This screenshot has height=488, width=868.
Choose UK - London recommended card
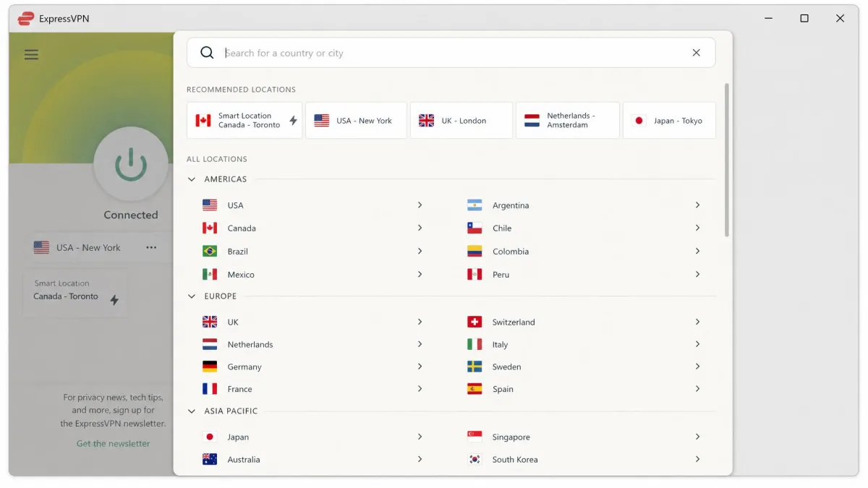[461, 120]
